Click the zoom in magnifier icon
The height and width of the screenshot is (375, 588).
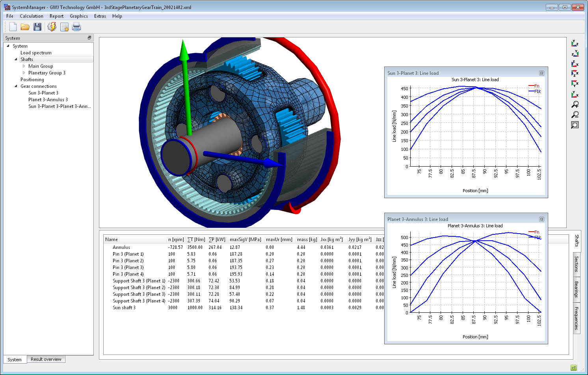[x=575, y=104]
